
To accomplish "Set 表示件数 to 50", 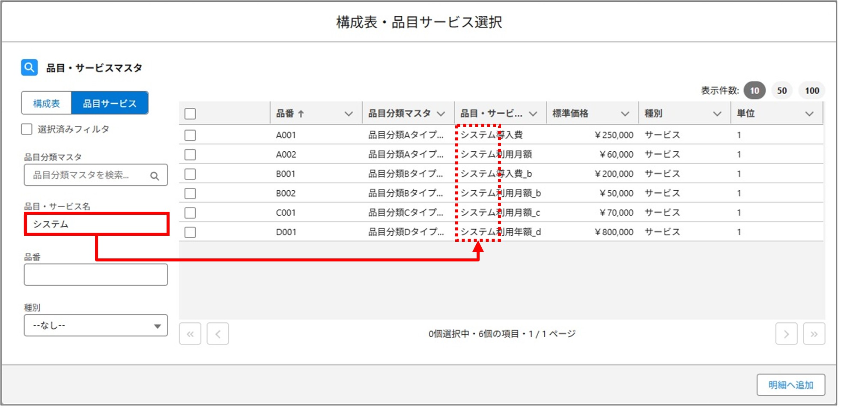I will (x=781, y=90).
